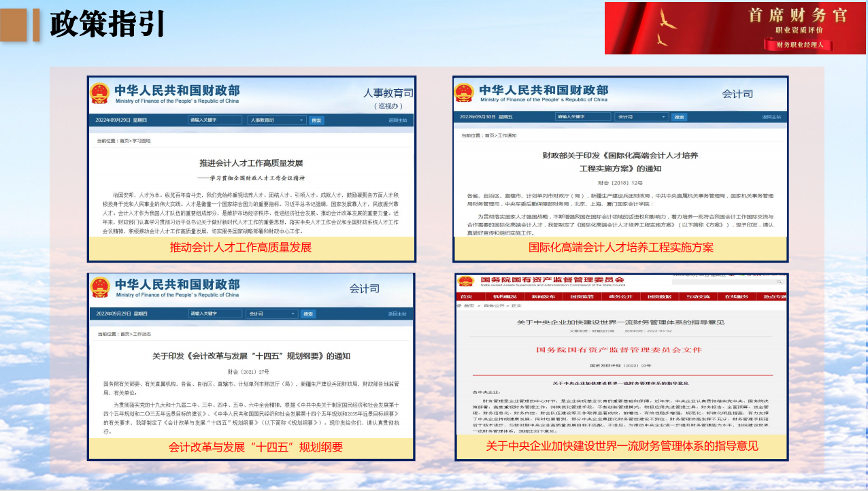Open the 政务公开 tab in the 国资委 nav bar
868x491 pixels.
pyautogui.click(x=620, y=297)
